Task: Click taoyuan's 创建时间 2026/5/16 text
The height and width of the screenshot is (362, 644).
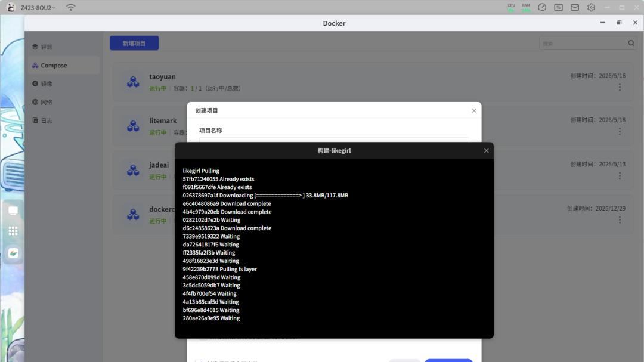Action: tap(598, 76)
